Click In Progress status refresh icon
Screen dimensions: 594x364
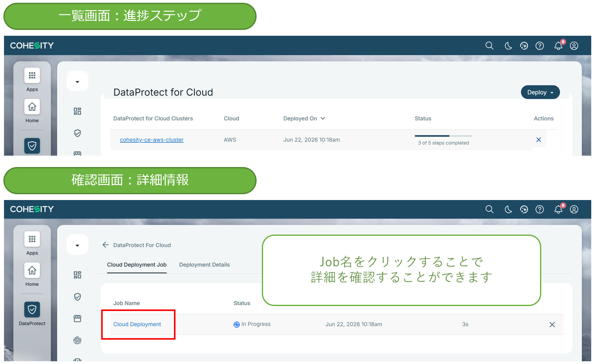tap(237, 324)
